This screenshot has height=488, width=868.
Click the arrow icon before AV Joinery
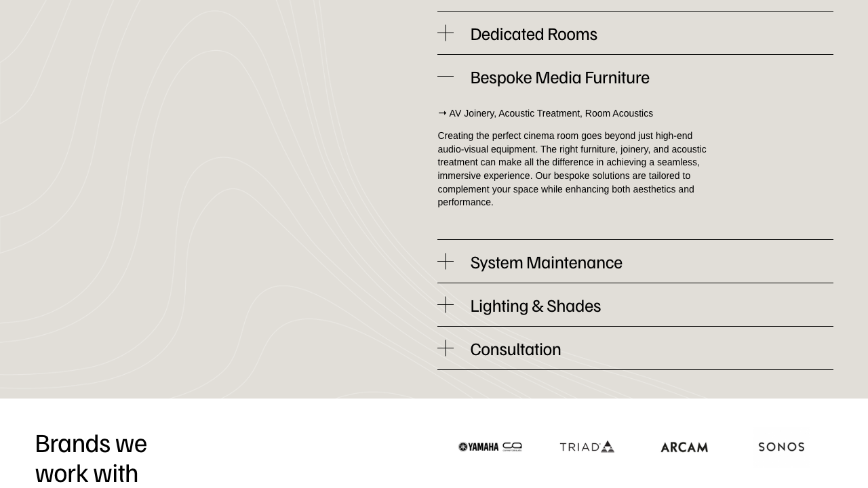tap(441, 113)
